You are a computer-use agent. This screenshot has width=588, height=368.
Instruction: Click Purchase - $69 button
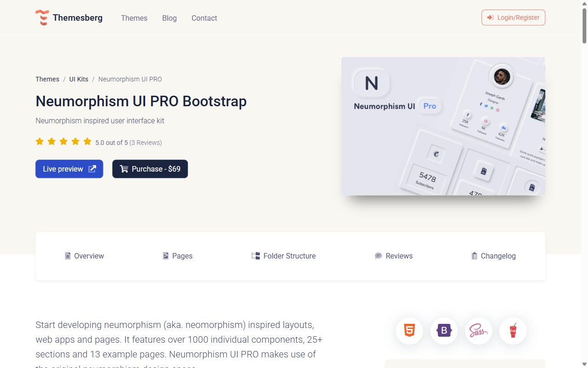150,169
